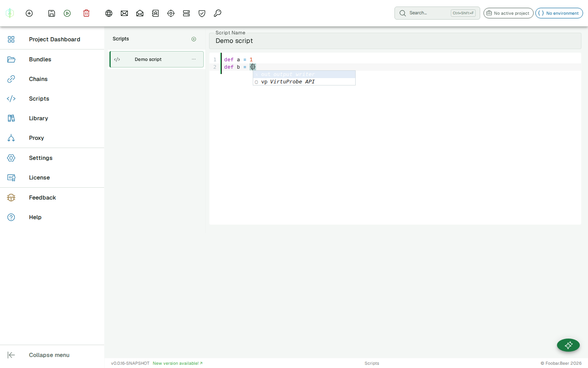Click the License certificate icon
The height and width of the screenshot is (368, 588).
click(x=11, y=177)
